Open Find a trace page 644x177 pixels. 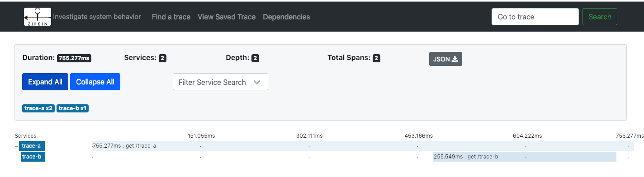coord(171,17)
